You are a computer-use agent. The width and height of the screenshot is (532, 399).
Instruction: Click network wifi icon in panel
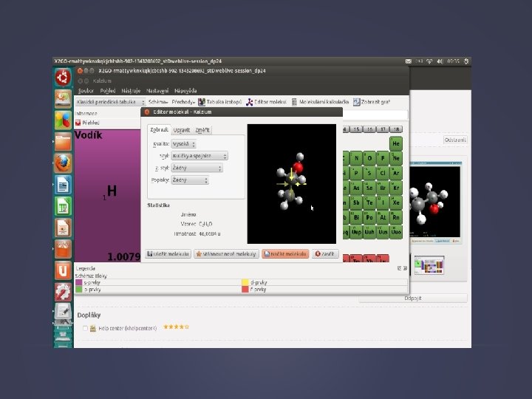click(429, 61)
